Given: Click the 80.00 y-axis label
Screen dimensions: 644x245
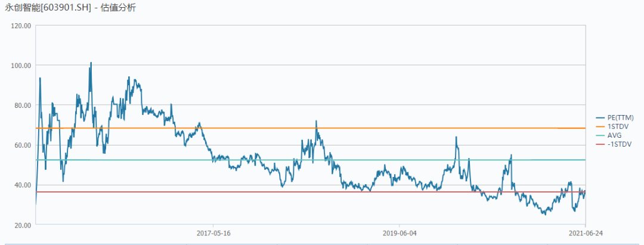Looking at the screenshot, I should coord(22,106).
